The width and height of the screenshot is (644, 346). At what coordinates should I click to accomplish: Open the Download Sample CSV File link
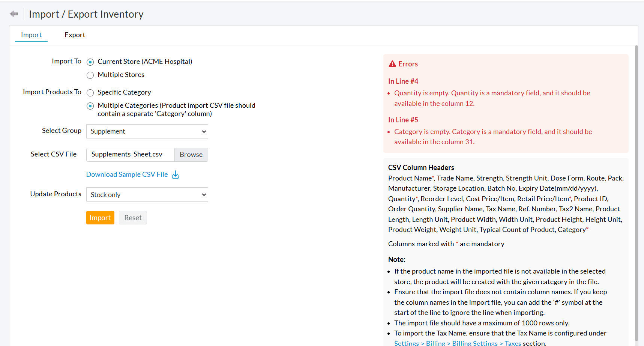[x=127, y=175]
